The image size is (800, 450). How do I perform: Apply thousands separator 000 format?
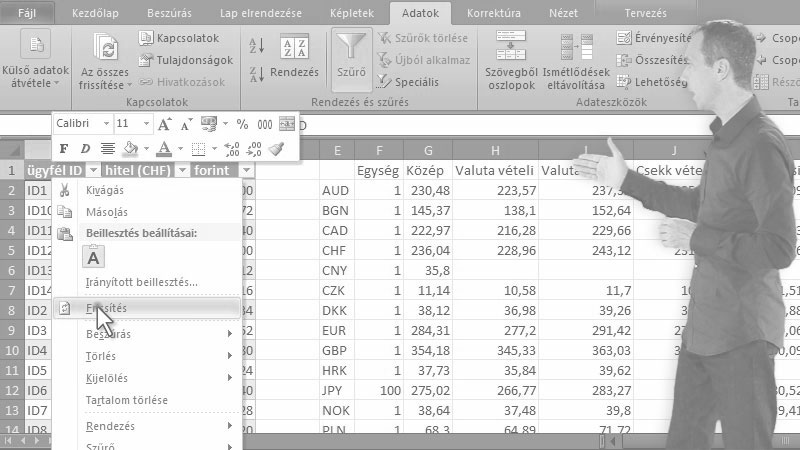point(264,124)
